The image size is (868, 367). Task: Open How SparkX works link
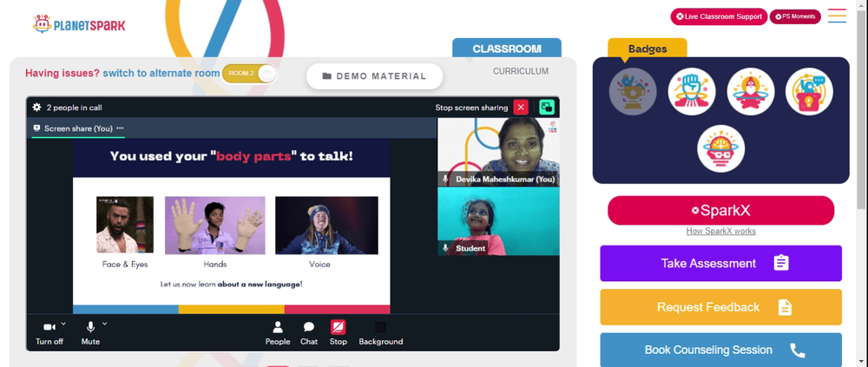[720, 232]
